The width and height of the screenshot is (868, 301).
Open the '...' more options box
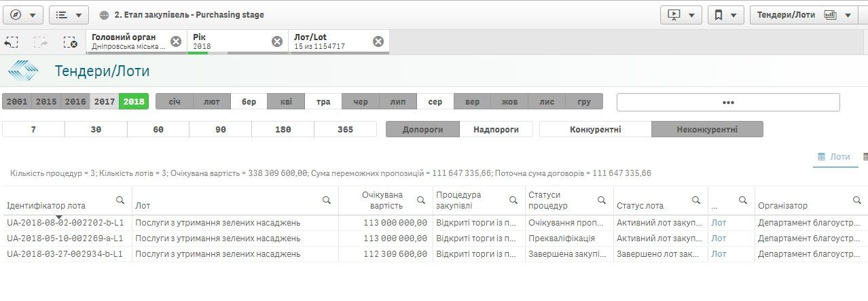728,102
